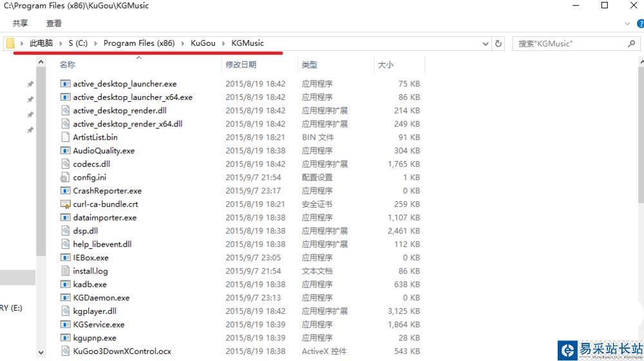Expand chevron before 此电脑 breadcrumb
The width and height of the screenshot is (644, 361).
click(21, 43)
